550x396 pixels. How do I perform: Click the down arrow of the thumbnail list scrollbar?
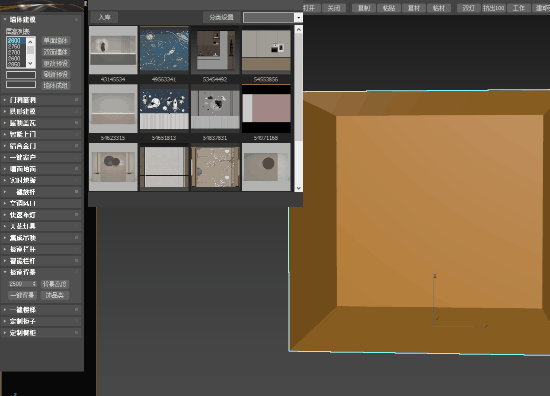[x=299, y=188]
